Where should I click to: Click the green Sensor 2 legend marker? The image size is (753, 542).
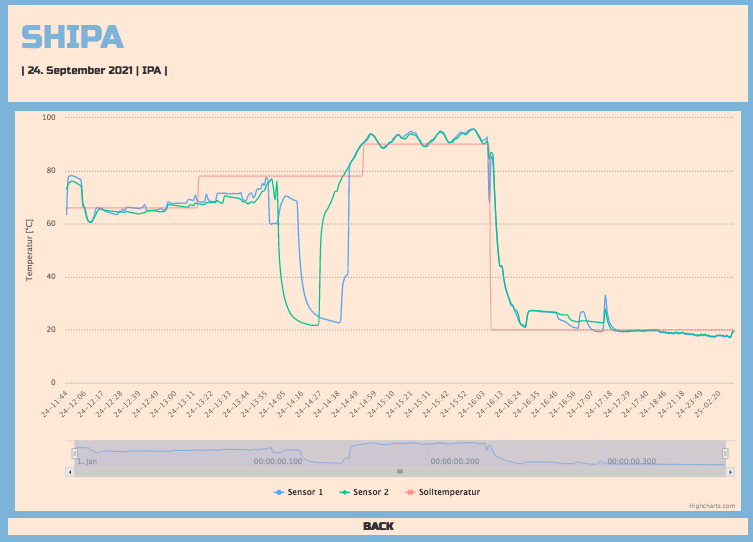(344, 492)
